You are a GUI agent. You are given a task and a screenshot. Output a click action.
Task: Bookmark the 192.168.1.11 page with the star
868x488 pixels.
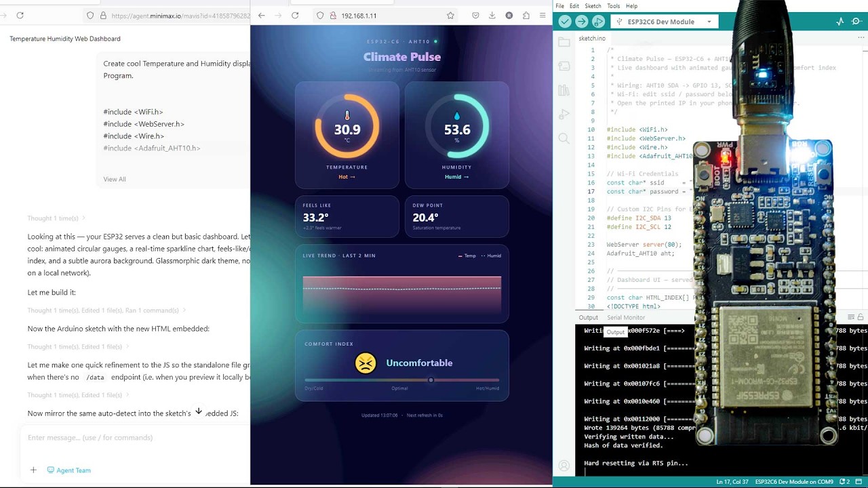450,16
